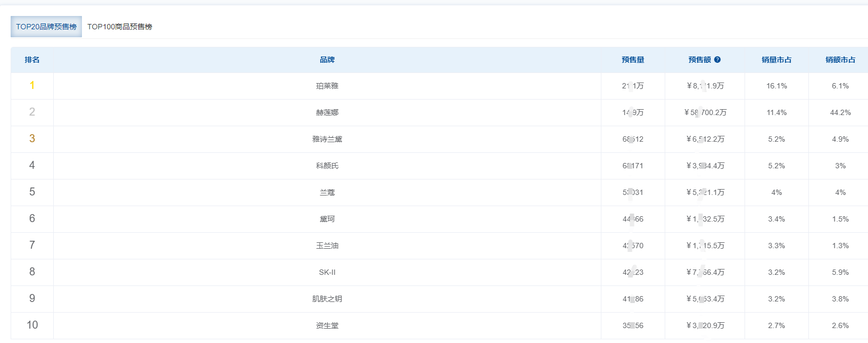Click the 品牌 column header
The height and width of the screenshot is (343, 868).
tap(327, 60)
